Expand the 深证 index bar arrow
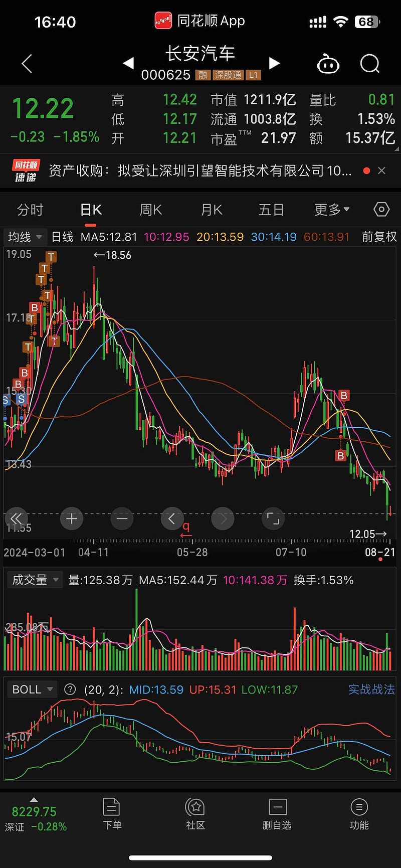This screenshot has width=401, height=868. (x=34, y=799)
